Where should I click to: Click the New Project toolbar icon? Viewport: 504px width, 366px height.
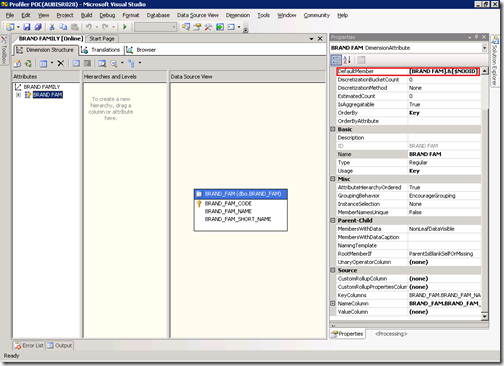click(10, 27)
